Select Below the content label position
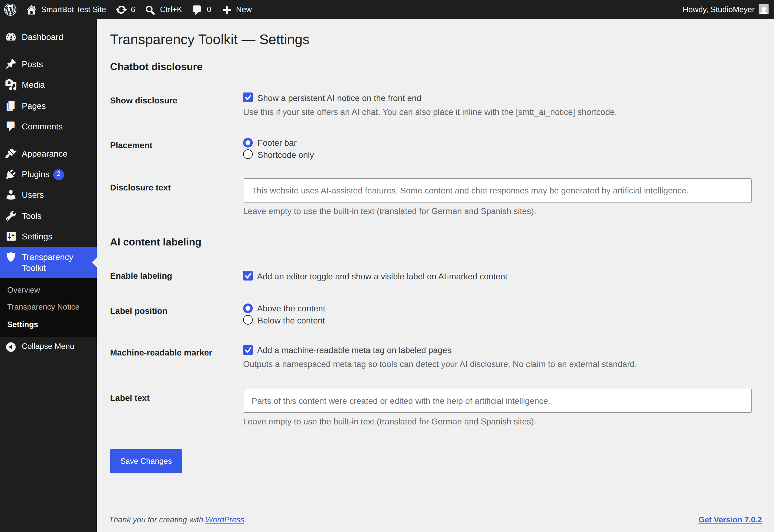The height and width of the screenshot is (532, 774). [248, 320]
